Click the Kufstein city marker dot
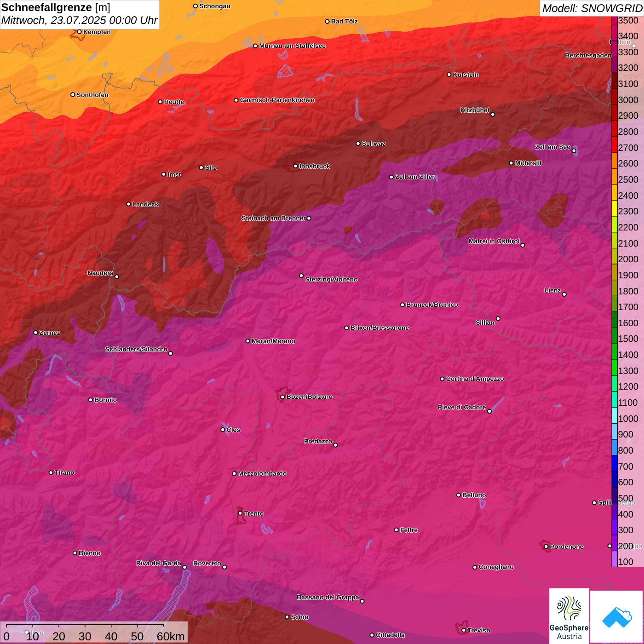Viewport: 644px width, 644px height. [449, 75]
